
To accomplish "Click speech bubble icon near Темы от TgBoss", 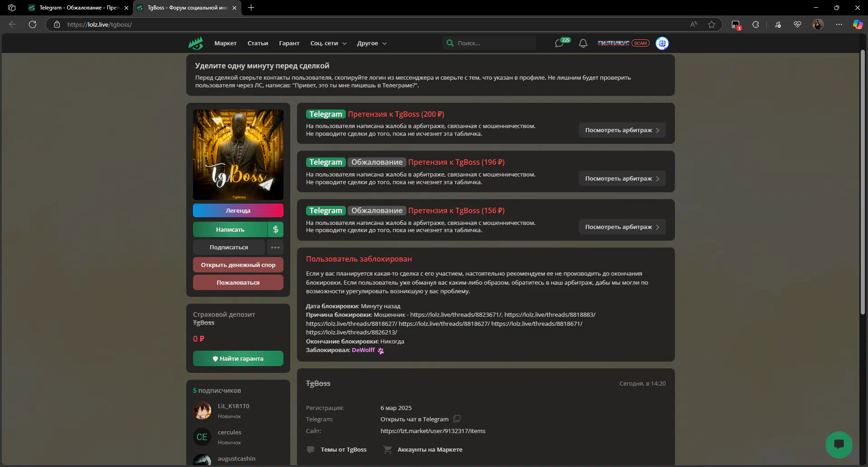I will (x=311, y=449).
